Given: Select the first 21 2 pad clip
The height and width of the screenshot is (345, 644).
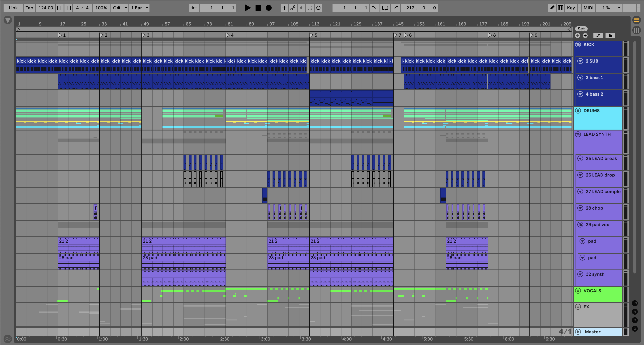Looking at the screenshot, I should pyautogui.click(x=79, y=245).
